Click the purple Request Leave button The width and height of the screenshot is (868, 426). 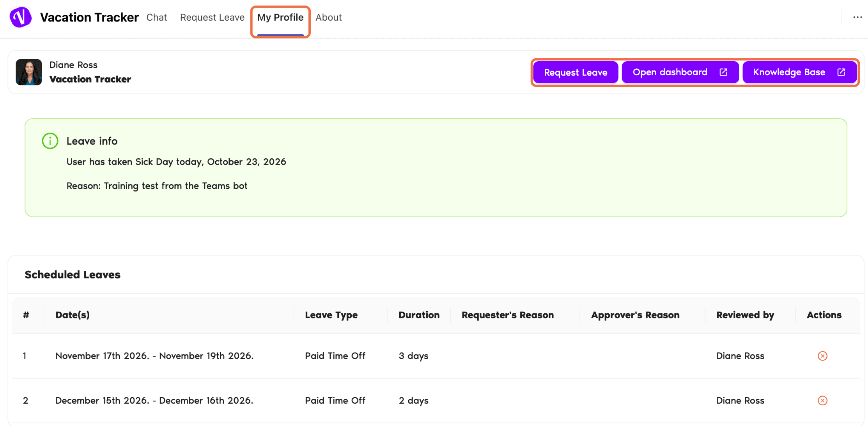pos(576,72)
